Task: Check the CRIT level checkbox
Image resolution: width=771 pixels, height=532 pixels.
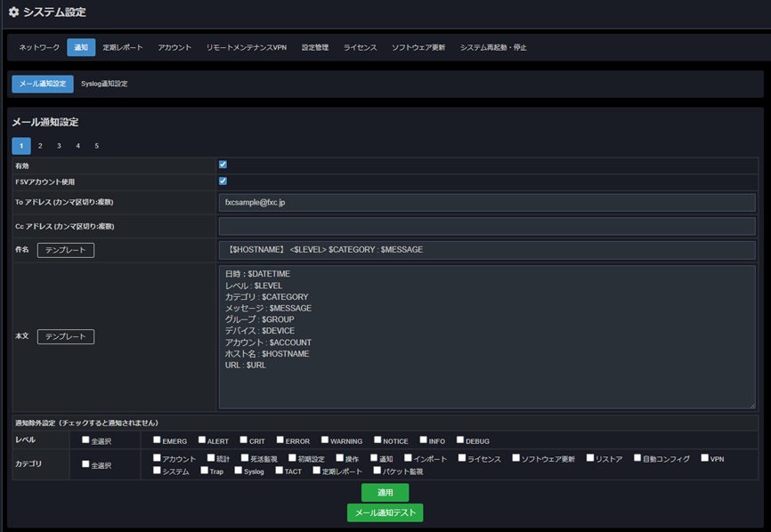Action: click(244, 440)
